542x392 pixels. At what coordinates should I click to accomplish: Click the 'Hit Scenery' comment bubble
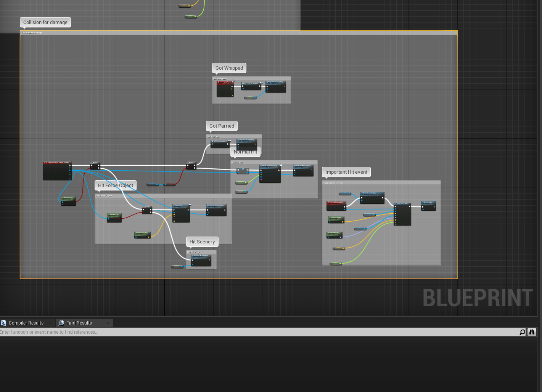coord(202,242)
